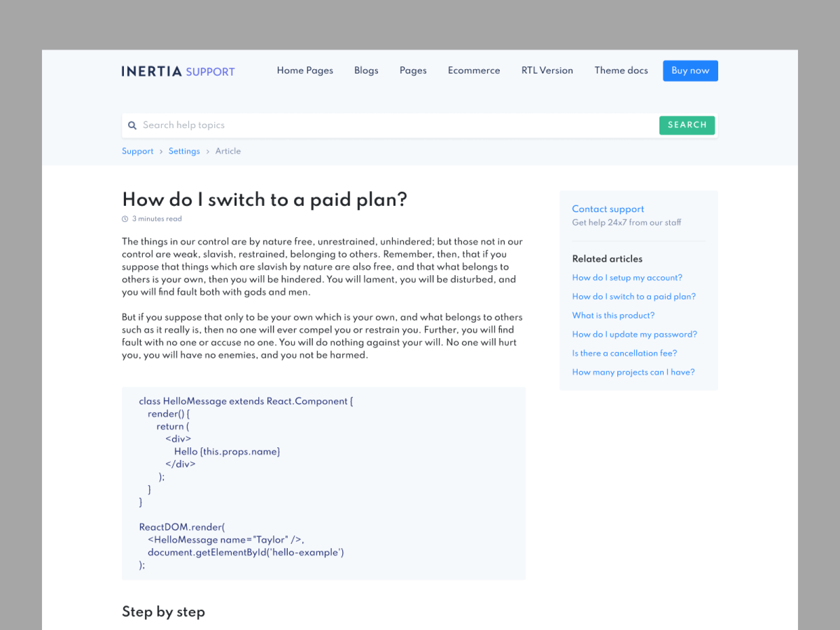Open the Blogs navigation item
Screen dimensions: 840x630
pyautogui.click(x=366, y=70)
